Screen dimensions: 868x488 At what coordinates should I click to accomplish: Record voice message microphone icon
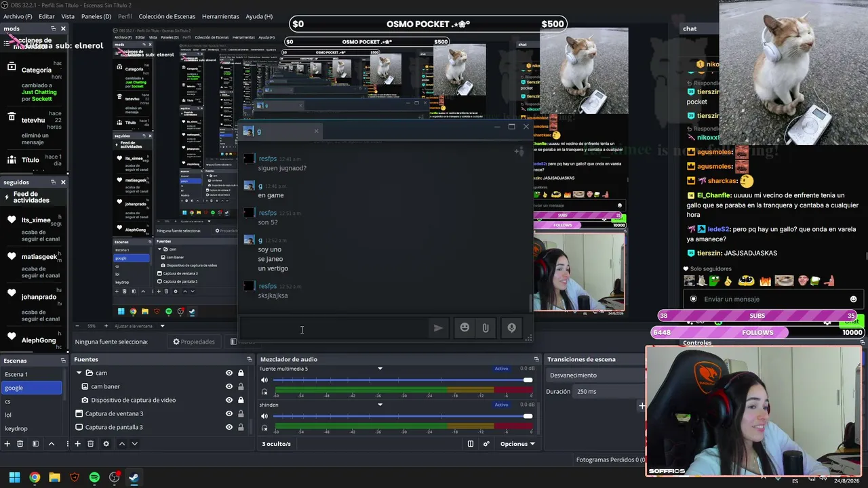coord(511,328)
